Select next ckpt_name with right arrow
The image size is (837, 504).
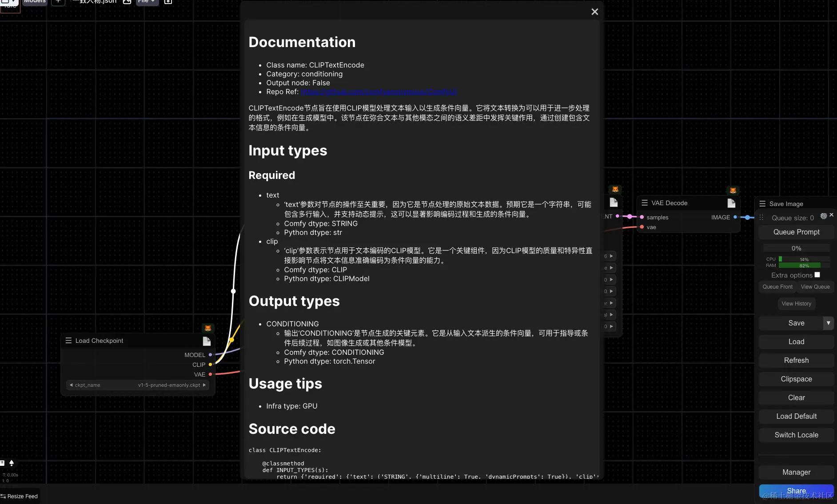[x=204, y=385]
